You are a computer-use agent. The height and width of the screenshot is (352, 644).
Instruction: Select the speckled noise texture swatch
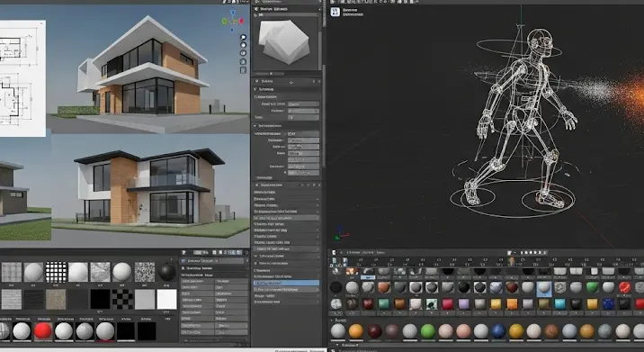(145, 272)
